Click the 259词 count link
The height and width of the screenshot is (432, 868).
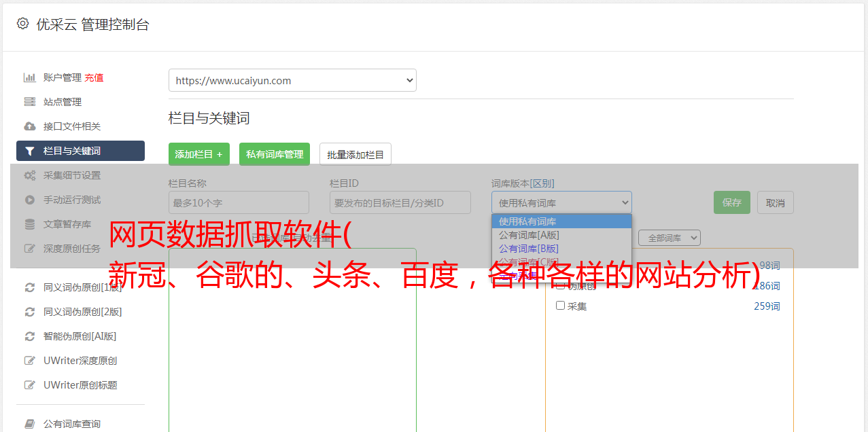tap(767, 306)
